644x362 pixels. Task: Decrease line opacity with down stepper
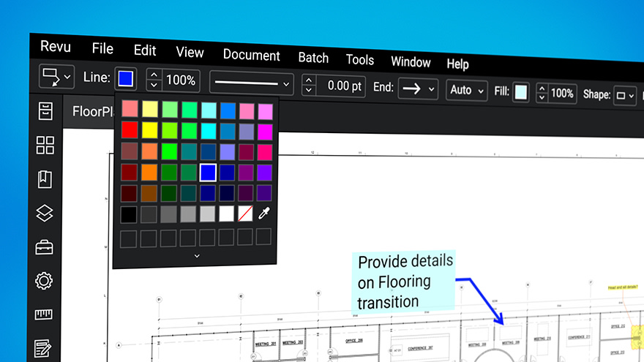pos(154,85)
